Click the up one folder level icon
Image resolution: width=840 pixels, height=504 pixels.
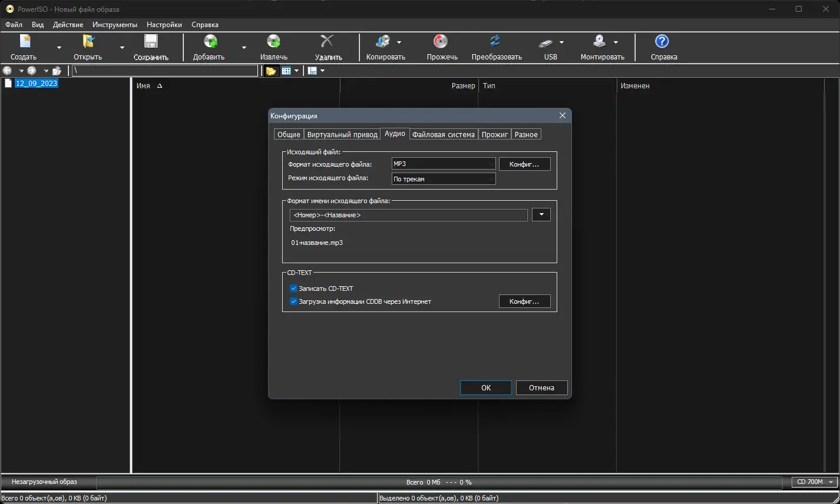click(57, 71)
